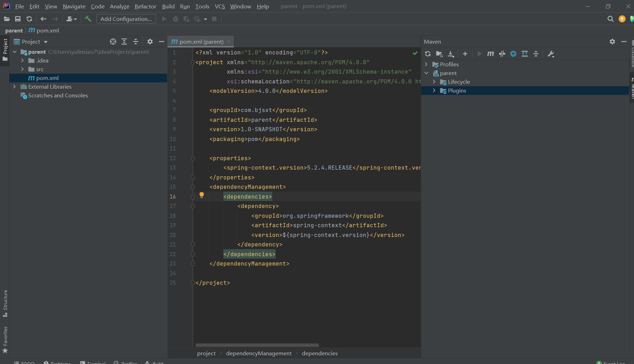The image size is (634, 364).
Task: Synchronize files using main toolbar reload icon
Action: tap(29, 19)
